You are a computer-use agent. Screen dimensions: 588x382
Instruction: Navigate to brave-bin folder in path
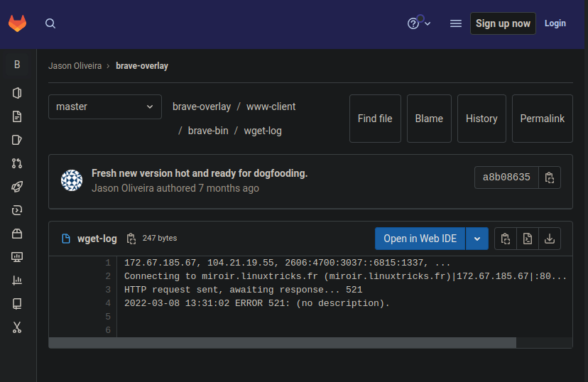(208, 131)
